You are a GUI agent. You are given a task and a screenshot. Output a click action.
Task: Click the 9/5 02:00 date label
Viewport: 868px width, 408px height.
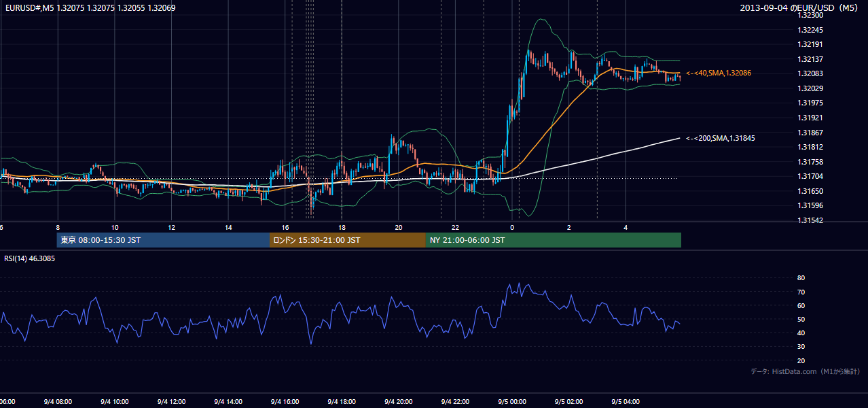pyautogui.click(x=568, y=401)
